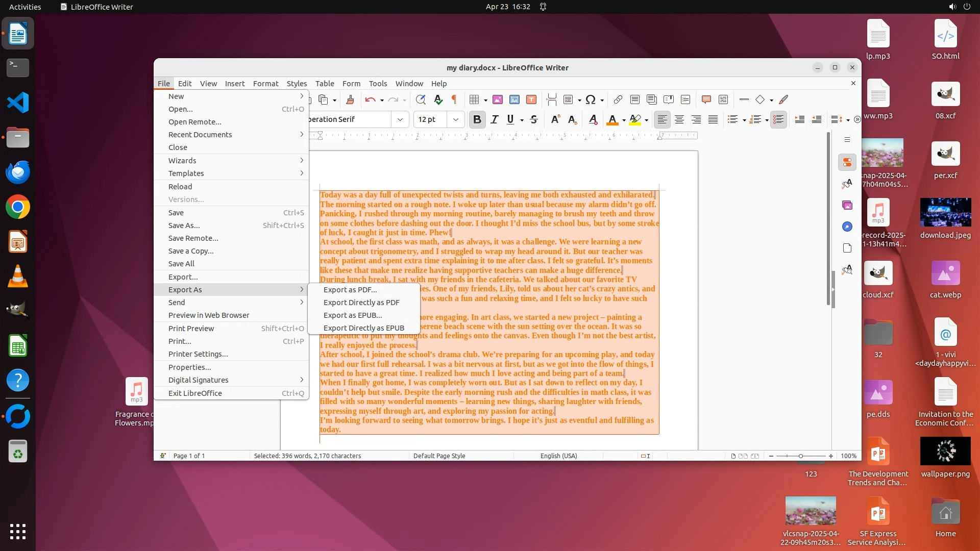Choose Export Directly as PDF
Screen dimensions: 980x551
(361, 303)
